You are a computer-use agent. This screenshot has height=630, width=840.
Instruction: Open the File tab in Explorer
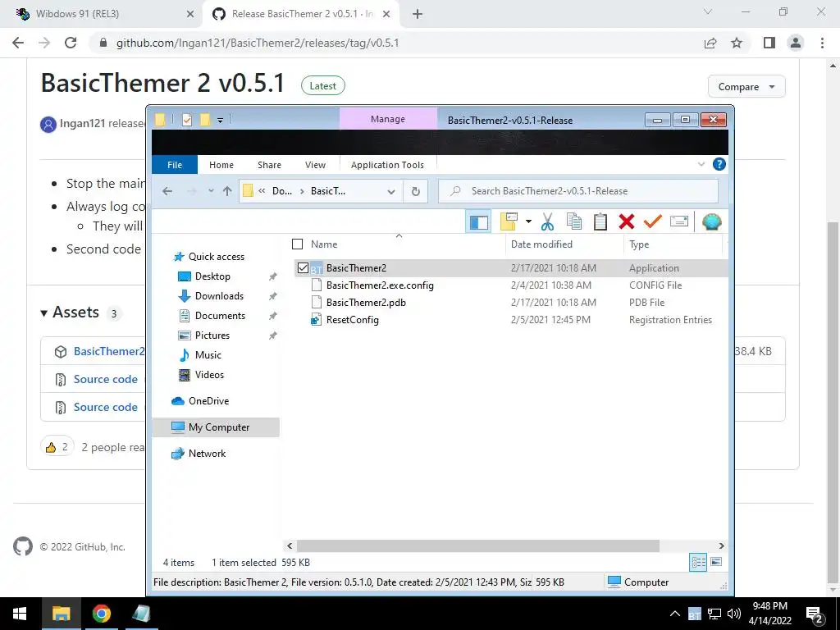[175, 165]
